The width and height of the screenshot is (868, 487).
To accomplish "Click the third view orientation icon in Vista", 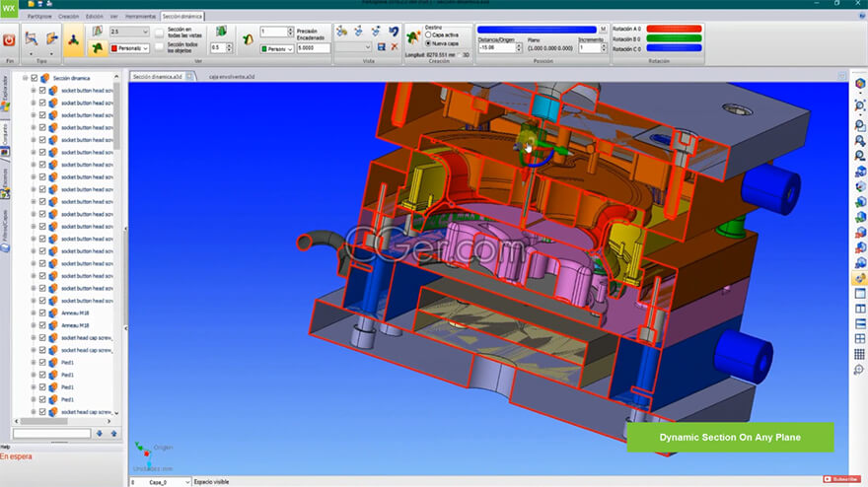I will coord(376,32).
